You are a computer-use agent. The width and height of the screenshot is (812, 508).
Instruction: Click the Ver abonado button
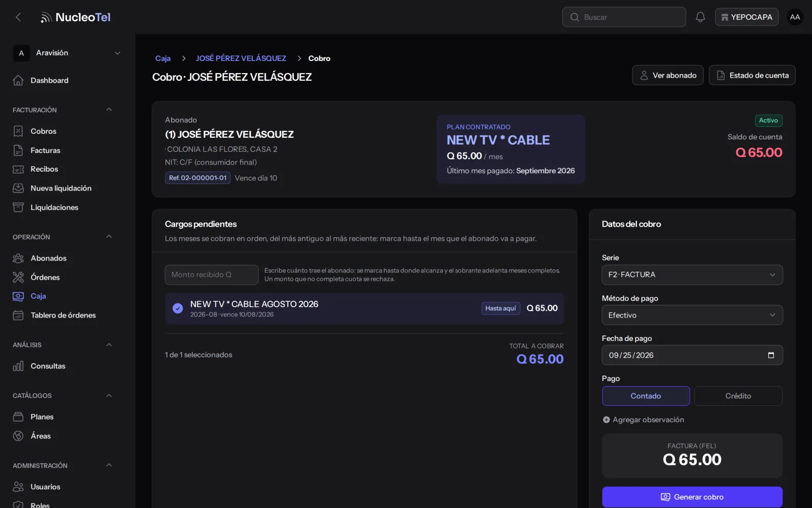(x=668, y=75)
